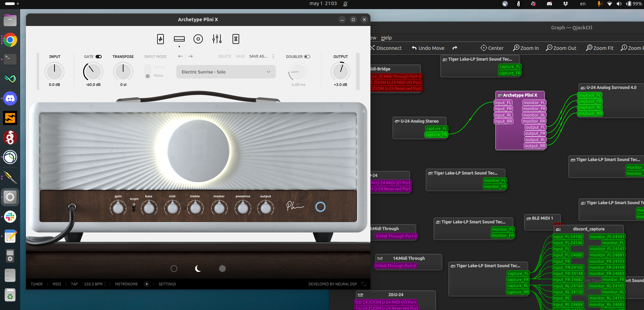644x310 pixels.
Task: Select discord_capture input_FL-24100 port
Action: [x=568, y=237]
